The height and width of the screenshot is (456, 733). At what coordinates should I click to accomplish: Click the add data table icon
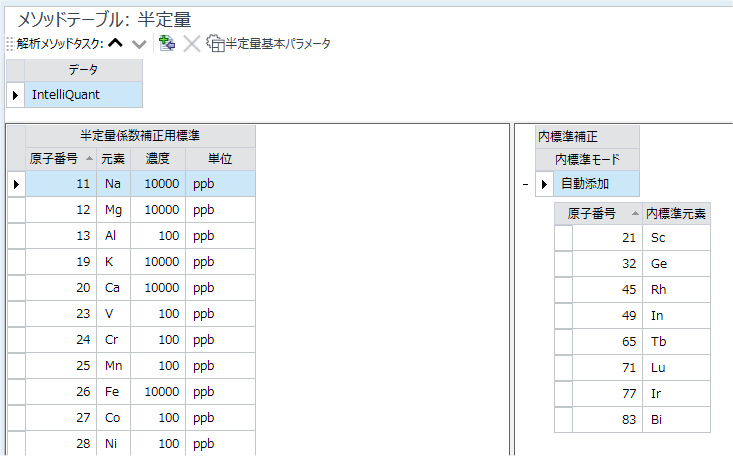point(167,43)
